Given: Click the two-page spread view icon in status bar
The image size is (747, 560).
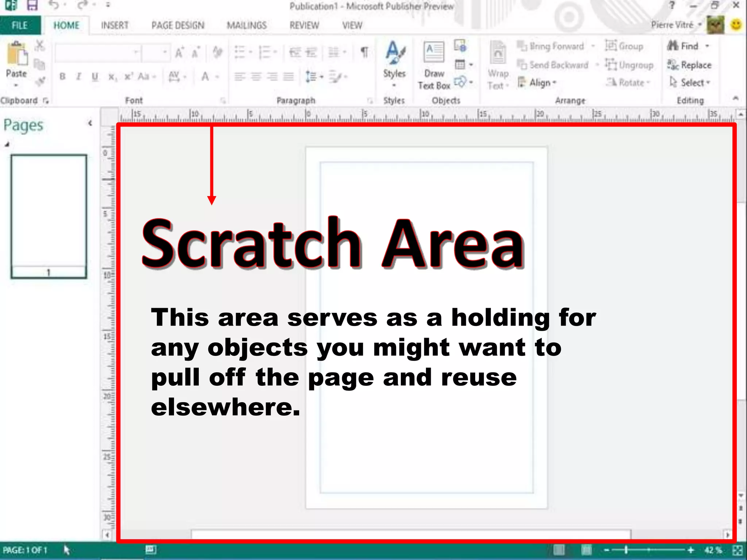Looking at the screenshot, I should pos(586,550).
